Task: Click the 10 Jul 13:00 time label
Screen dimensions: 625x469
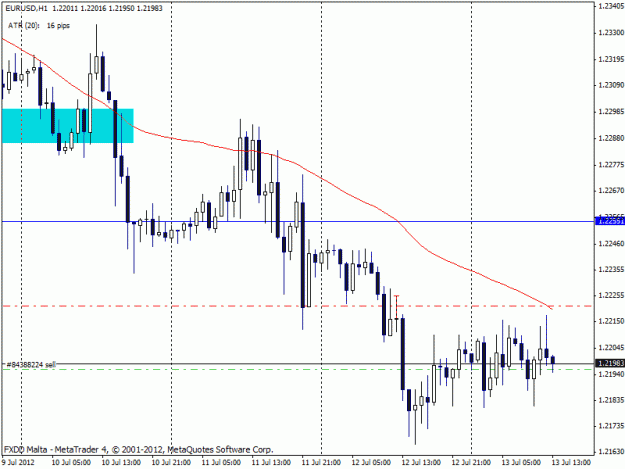Action: [121, 462]
